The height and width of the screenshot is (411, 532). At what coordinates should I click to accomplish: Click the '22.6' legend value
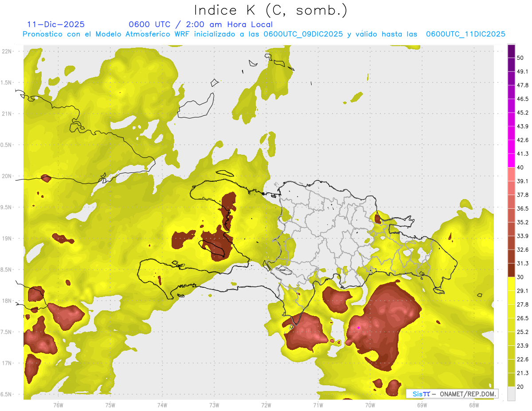pos(522,360)
